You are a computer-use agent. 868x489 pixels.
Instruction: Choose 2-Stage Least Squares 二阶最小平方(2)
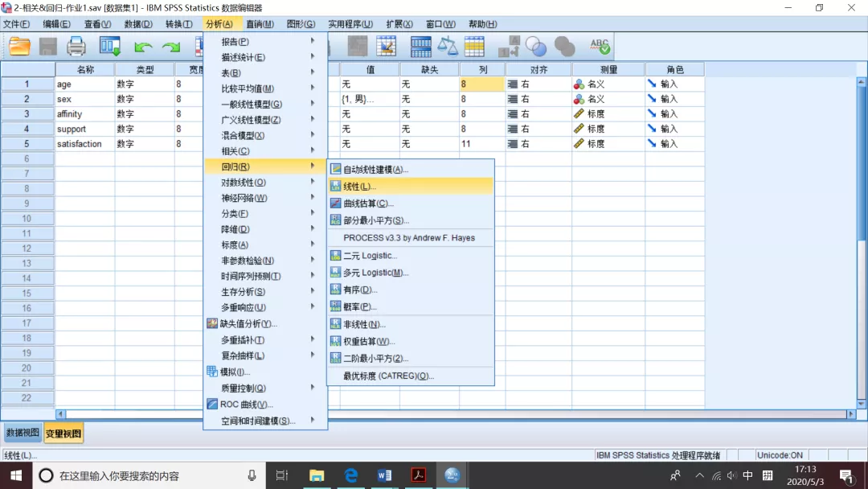(411, 359)
